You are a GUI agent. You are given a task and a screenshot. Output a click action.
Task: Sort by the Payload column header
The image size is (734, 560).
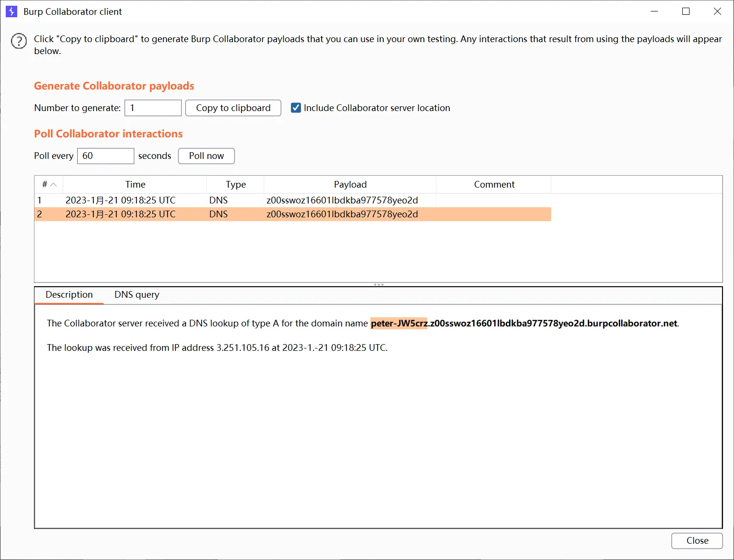350,185
